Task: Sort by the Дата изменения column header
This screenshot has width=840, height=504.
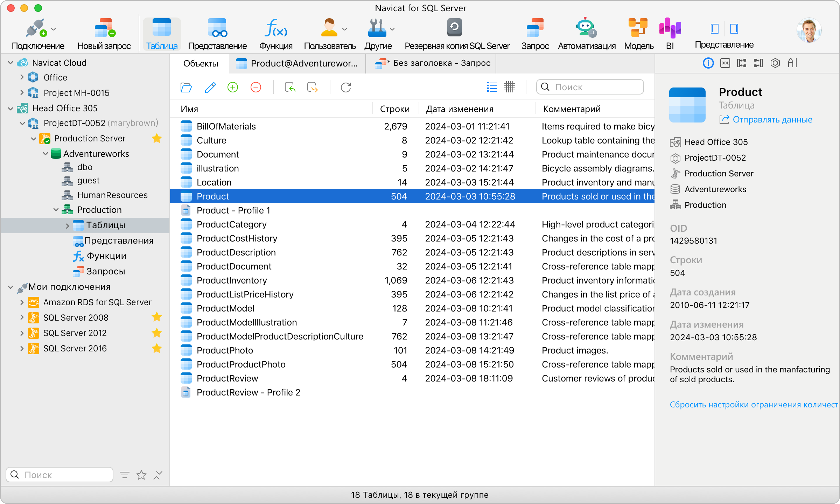Action: click(460, 109)
